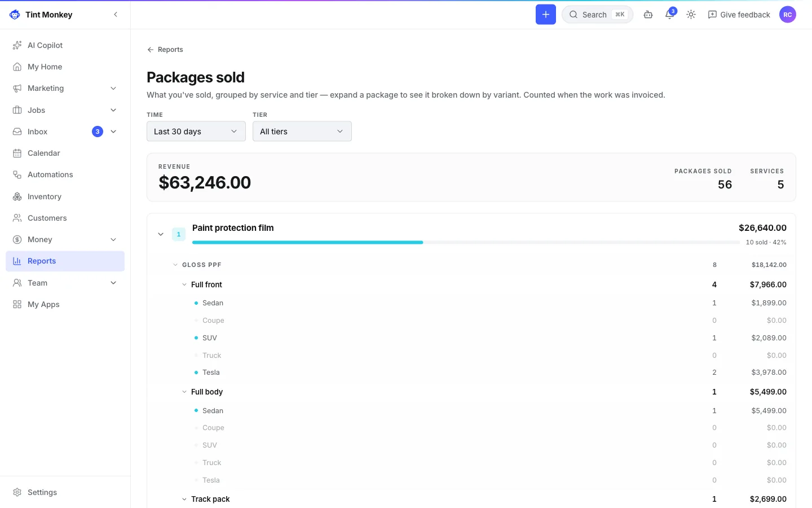Click the Inventory boxes icon
The image size is (812, 508).
click(17, 196)
